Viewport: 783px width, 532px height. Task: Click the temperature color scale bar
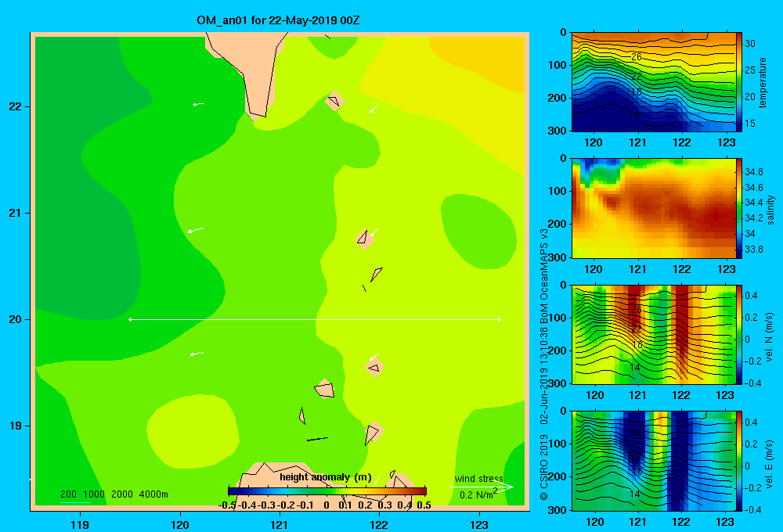[739, 82]
